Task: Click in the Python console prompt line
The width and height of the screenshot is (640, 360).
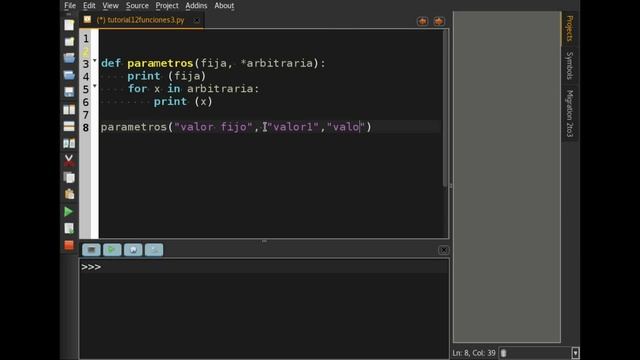Action: coord(264,267)
